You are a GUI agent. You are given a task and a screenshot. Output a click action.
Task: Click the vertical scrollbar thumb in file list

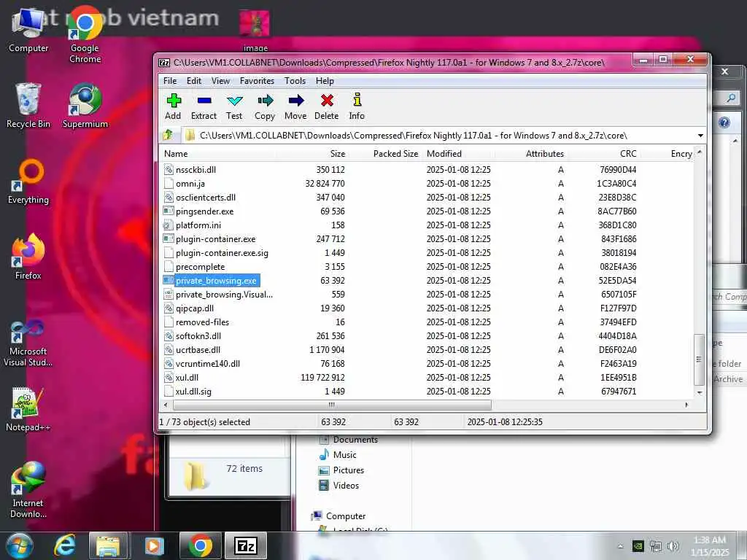tap(699, 359)
